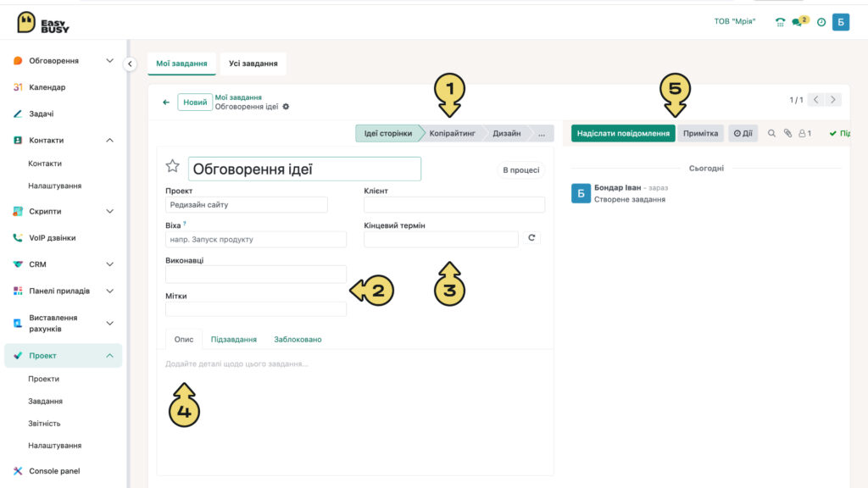Click the description area placeholder text

point(237,364)
